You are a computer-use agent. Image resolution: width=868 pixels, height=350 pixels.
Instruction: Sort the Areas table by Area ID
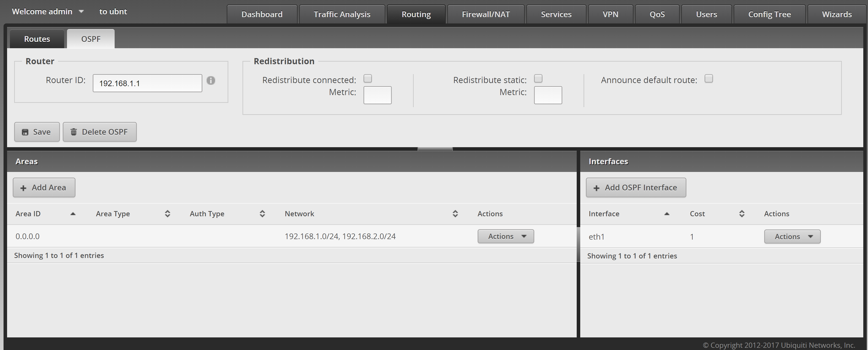[72, 214]
